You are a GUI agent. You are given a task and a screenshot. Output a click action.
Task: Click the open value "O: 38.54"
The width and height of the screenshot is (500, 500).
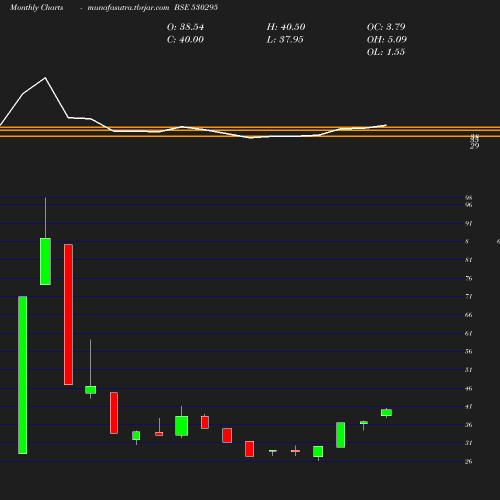click(185, 27)
